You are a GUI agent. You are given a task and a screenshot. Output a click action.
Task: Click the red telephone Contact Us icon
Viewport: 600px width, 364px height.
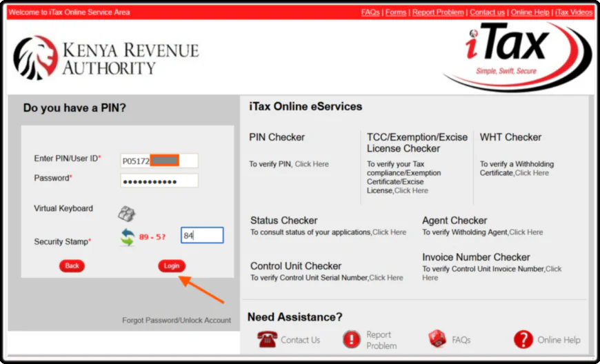pos(267,340)
